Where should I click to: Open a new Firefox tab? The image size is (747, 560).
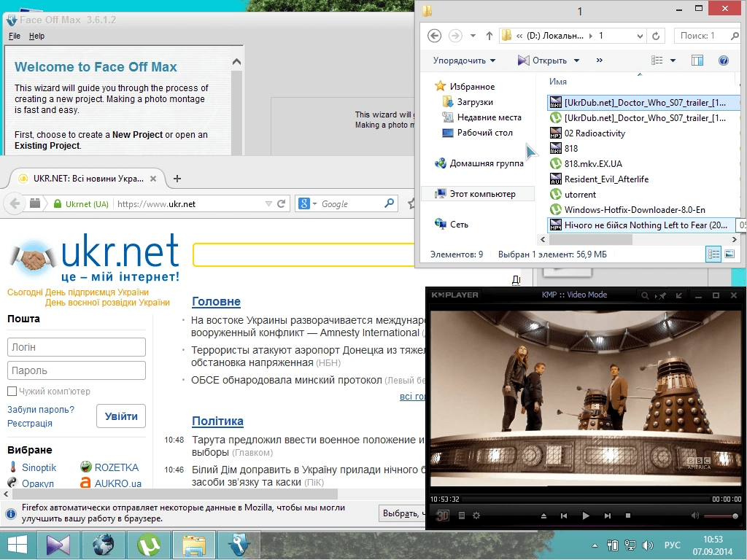click(x=177, y=179)
